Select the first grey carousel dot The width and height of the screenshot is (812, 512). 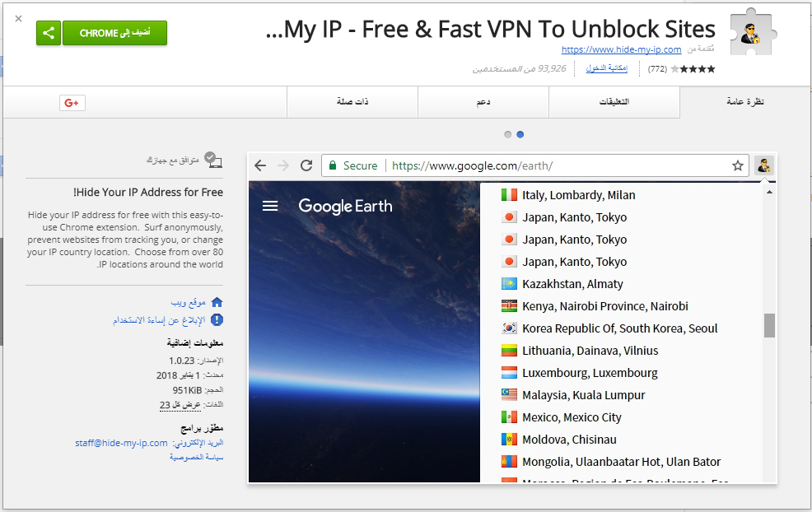[507, 135]
